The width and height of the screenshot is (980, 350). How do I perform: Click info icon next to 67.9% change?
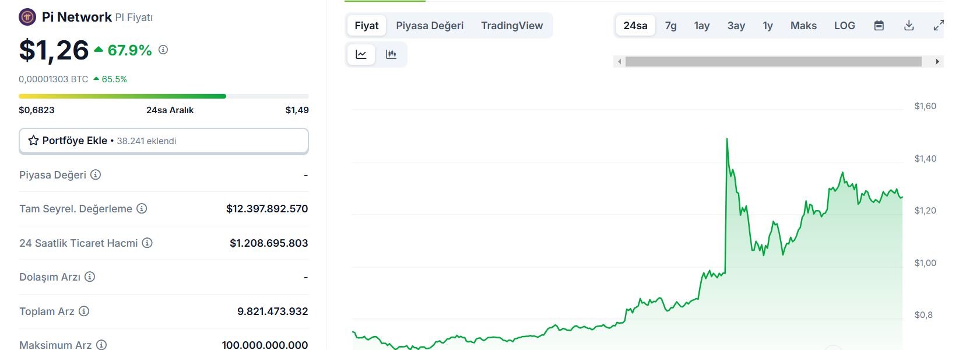163,50
